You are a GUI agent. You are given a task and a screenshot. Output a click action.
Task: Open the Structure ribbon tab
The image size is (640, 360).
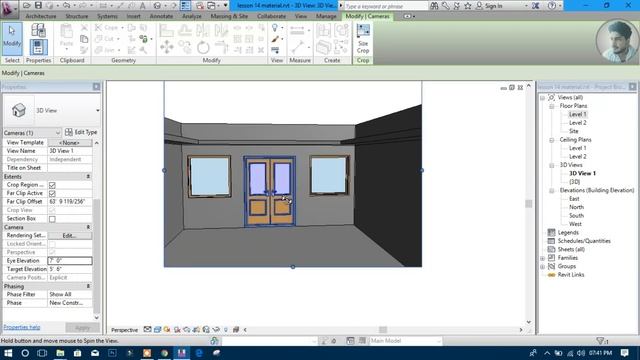77,16
